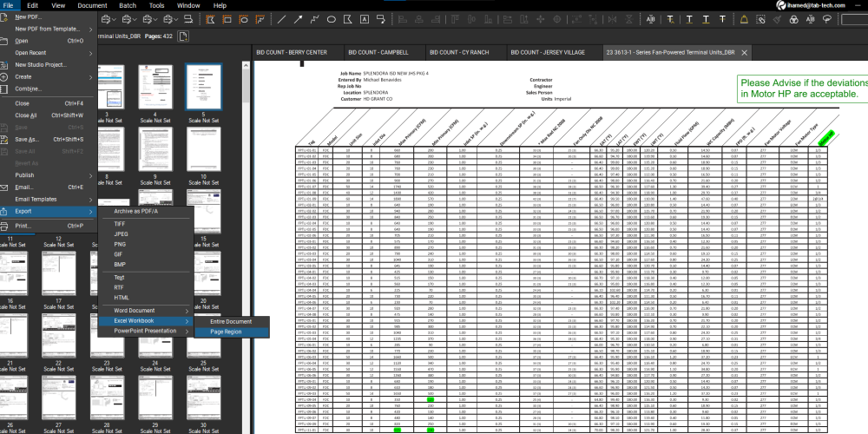Image resolution: width=868 pixels, height=434 pixels.
Task: Select page 10 thumbnail
Action: pos(203,149)
